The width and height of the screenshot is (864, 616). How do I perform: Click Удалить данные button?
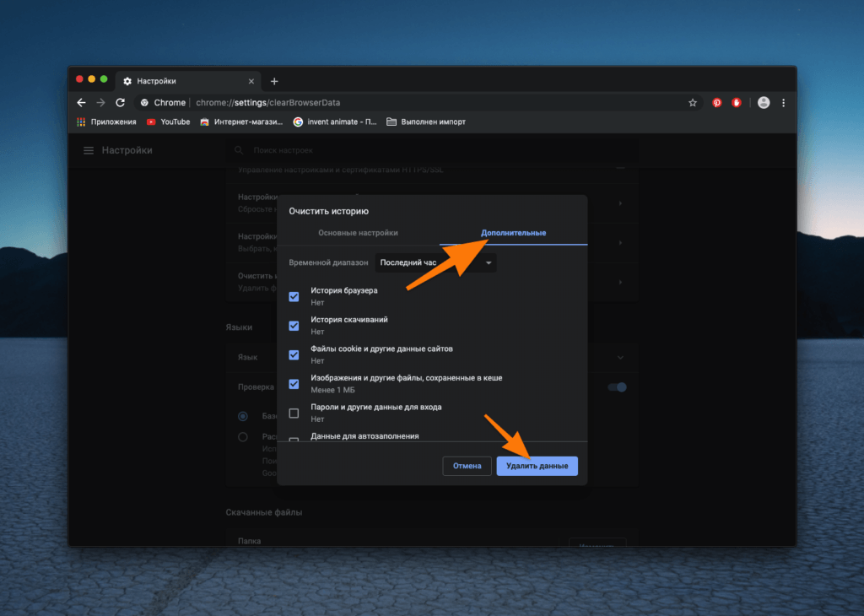[x=537, y=466]
